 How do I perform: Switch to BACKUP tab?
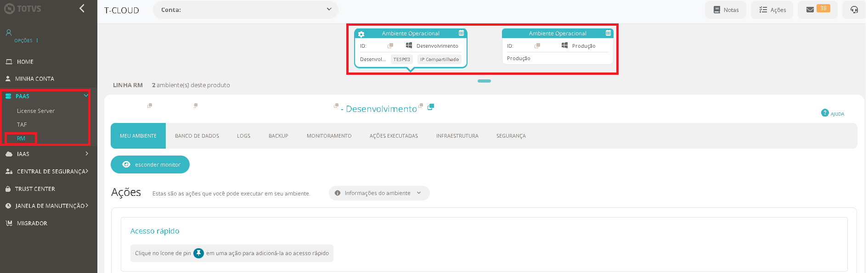click(278, 136)
